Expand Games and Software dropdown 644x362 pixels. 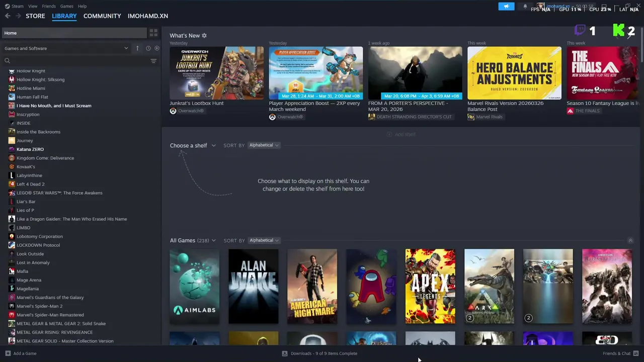[66, 48]
